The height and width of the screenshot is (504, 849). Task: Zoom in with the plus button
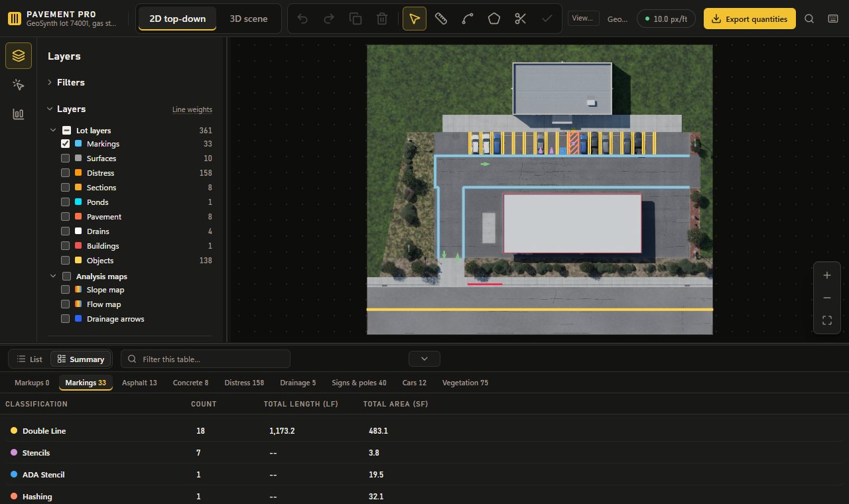pyautogui.click(x=827, y=275)
